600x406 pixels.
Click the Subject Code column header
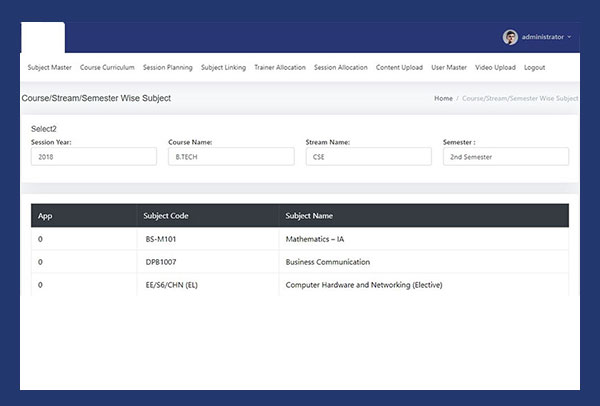[167, 215]
